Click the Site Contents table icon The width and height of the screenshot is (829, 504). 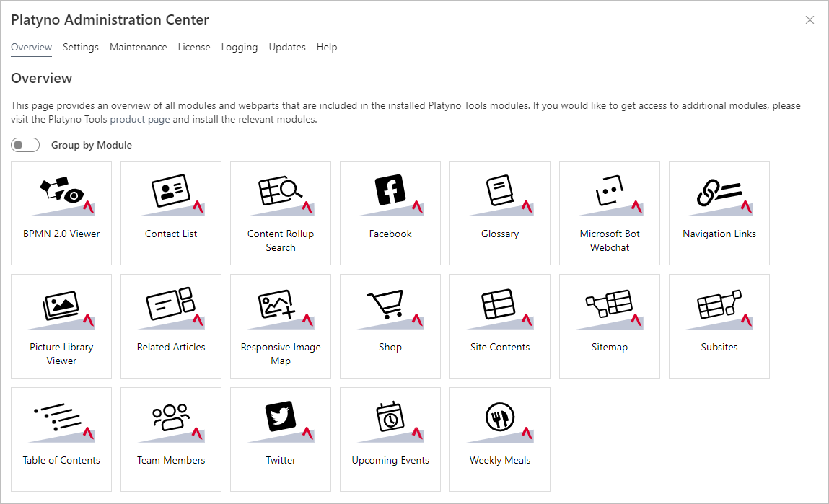click(x=500, y=309)
